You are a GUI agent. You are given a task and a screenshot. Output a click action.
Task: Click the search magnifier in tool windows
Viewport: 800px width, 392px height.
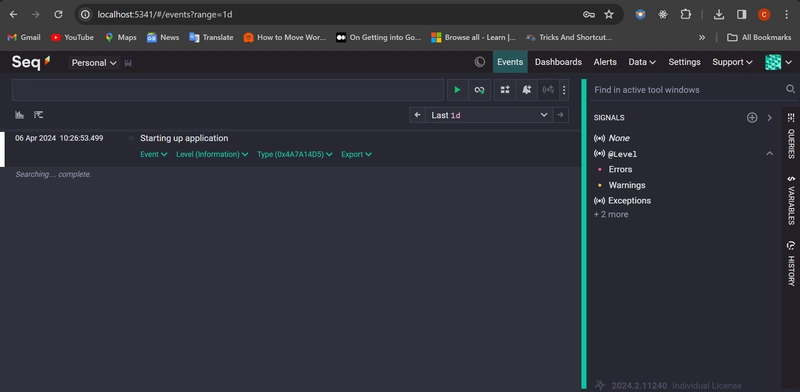coord(790,89)
